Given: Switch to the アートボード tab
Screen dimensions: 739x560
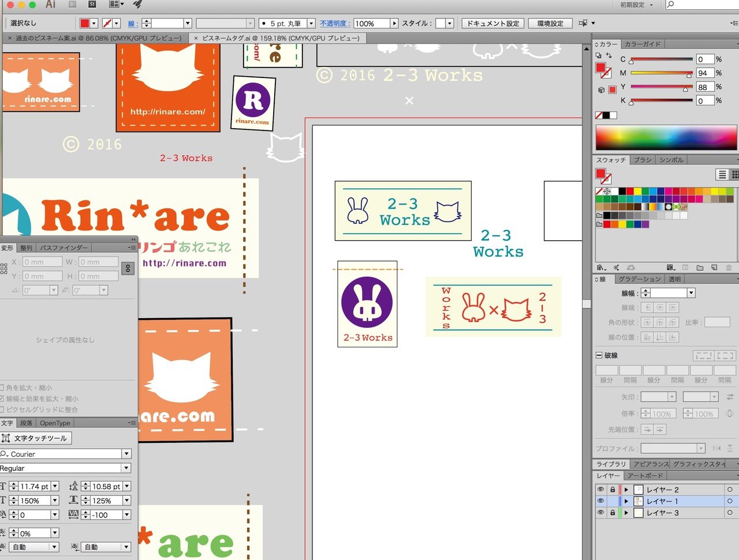Looking at the screenshot, I should (x=645, y=476).
